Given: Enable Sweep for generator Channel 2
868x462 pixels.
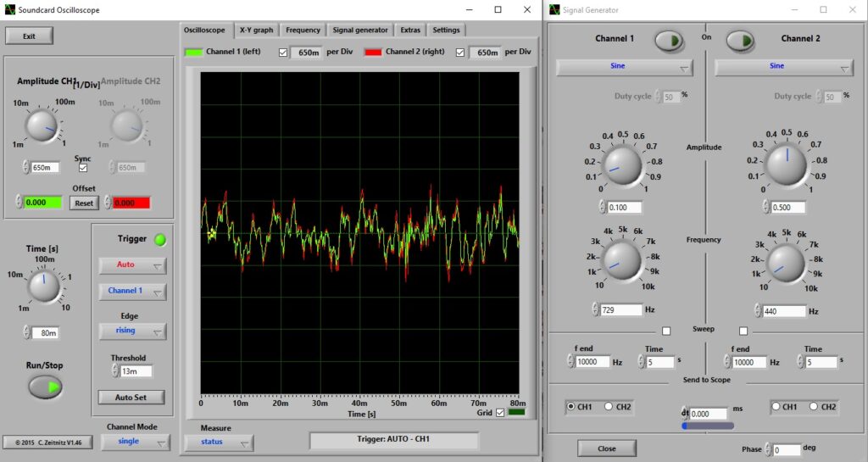Looking at the screenshot, I should (x=743, y=331).
